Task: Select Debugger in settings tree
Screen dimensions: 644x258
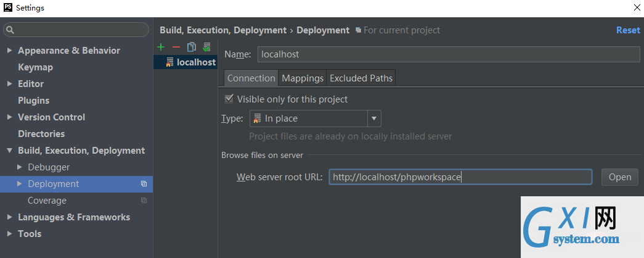Action: pos(49,167)
